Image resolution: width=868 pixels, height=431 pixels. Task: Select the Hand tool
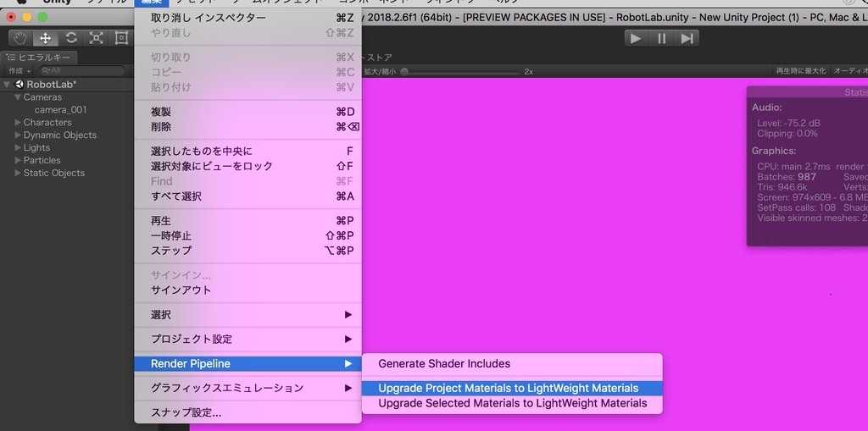20,37
